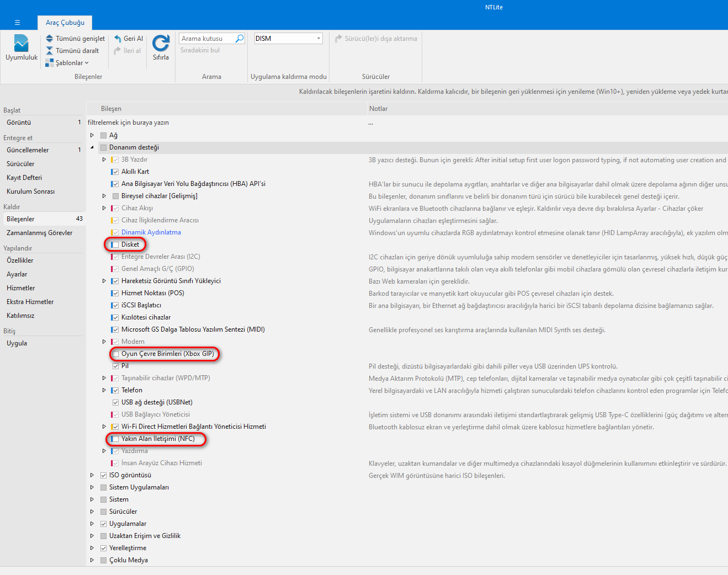Toggle the Ana Bilgisayar Veri Yolu Bağdaştırıcısı checkbox
Screen dimensions: 728x575
(115, 184)
